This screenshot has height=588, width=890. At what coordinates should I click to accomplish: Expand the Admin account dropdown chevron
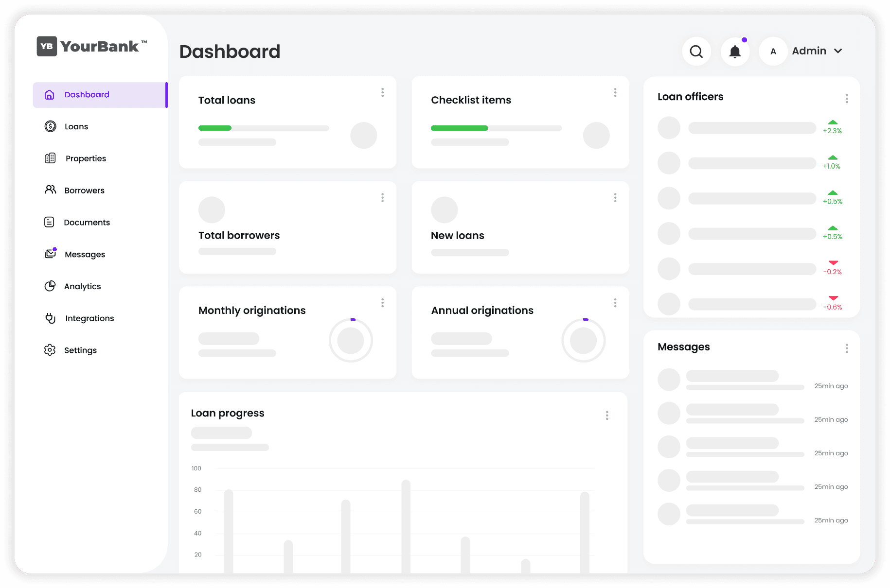point(838,51)
